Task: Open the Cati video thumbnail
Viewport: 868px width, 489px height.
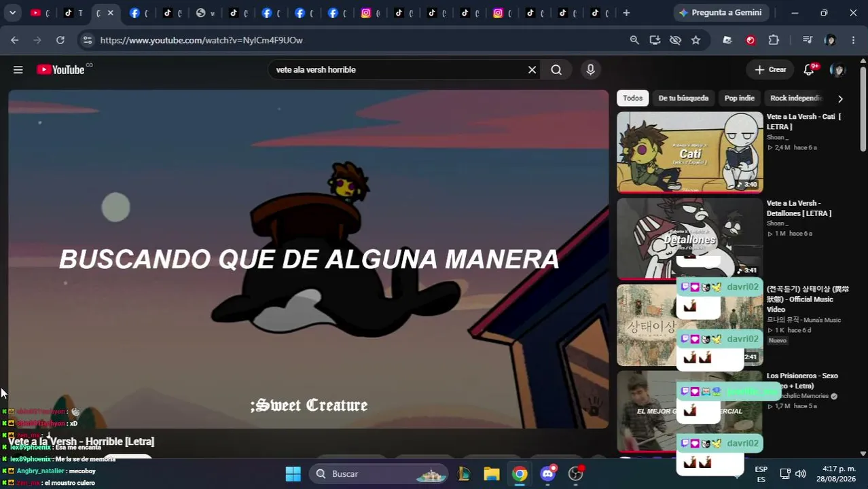Action: [689, 152]
